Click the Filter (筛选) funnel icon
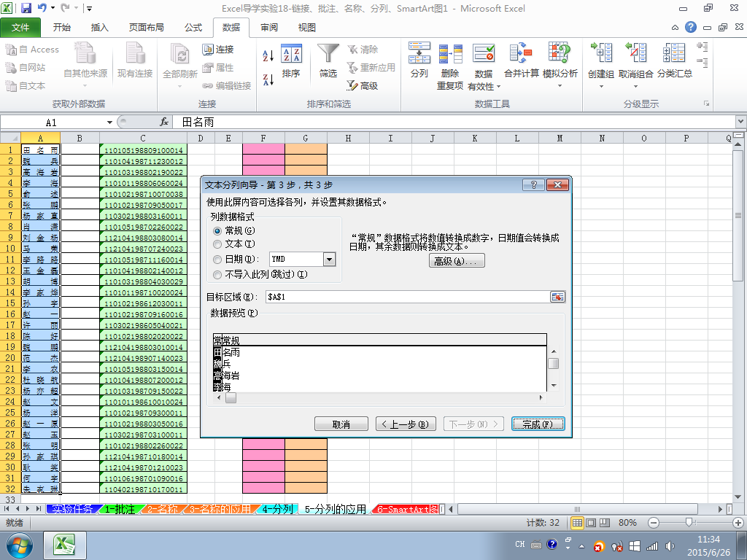Screen dimensions: 747x560 (328, 61)
